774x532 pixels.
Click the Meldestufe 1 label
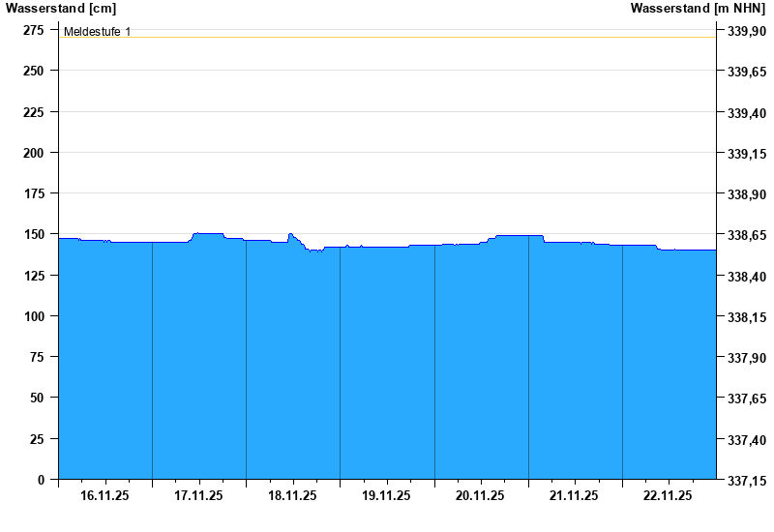point(97,32)
